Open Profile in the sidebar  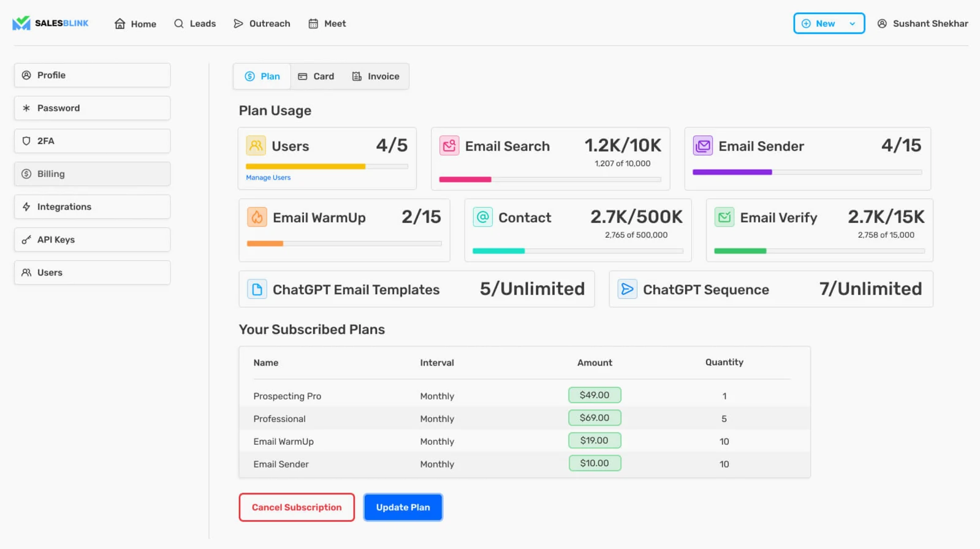click(92, 75)
